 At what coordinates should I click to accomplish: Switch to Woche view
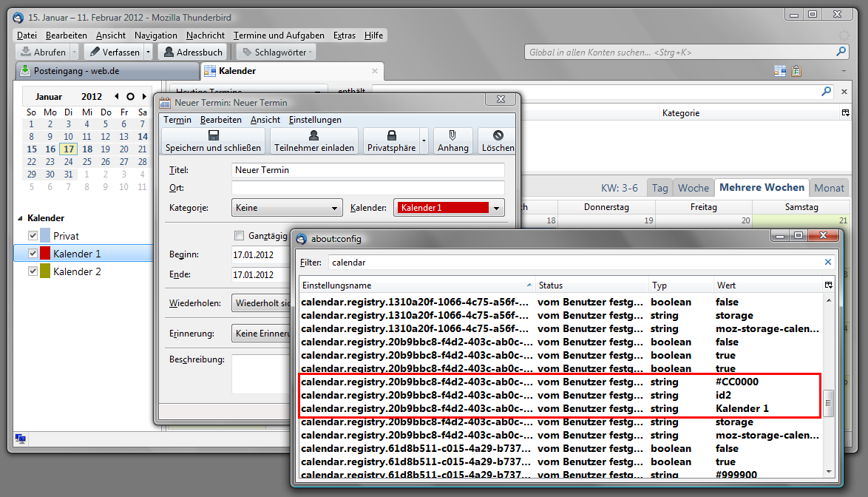coord(693,188)
